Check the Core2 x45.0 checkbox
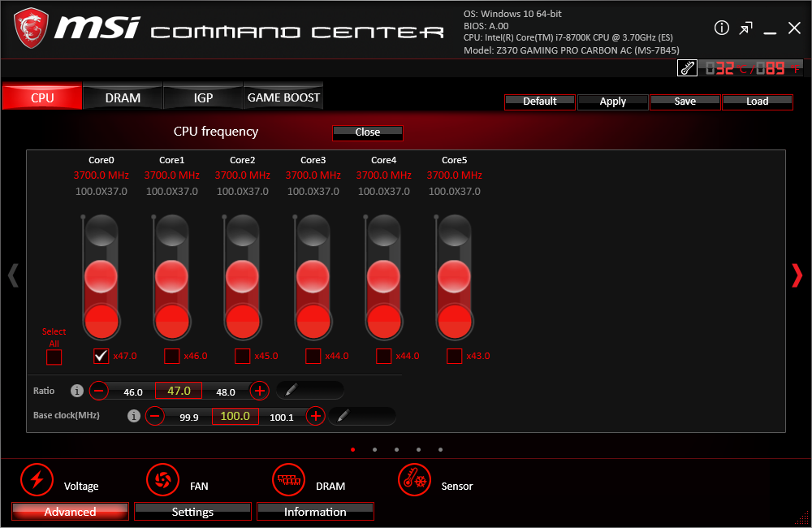The width and height of the screenshot is (812, 528). point(242,356)
